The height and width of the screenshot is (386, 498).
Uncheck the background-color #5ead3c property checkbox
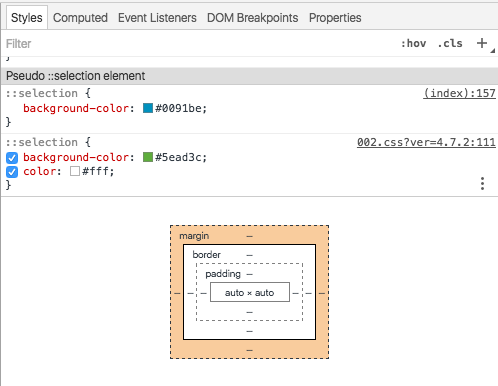tap(12, 158)
